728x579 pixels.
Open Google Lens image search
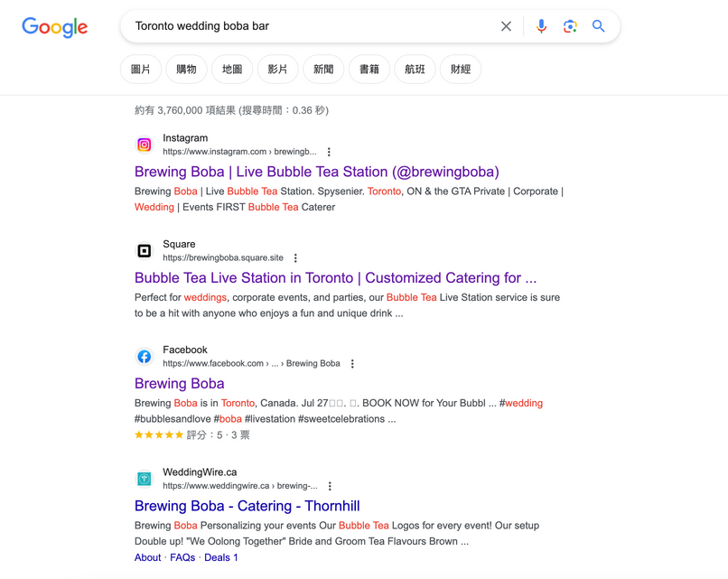click(x=570, y=26)
